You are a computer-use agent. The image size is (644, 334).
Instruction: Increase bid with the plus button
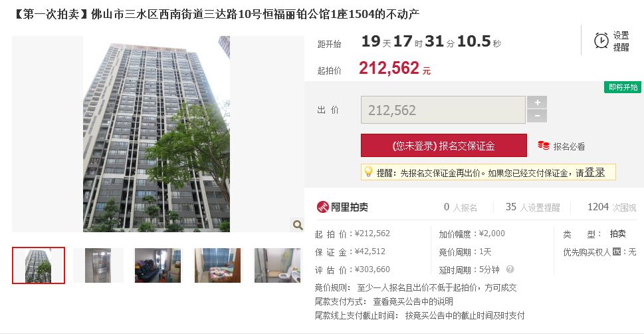point(537,102)
